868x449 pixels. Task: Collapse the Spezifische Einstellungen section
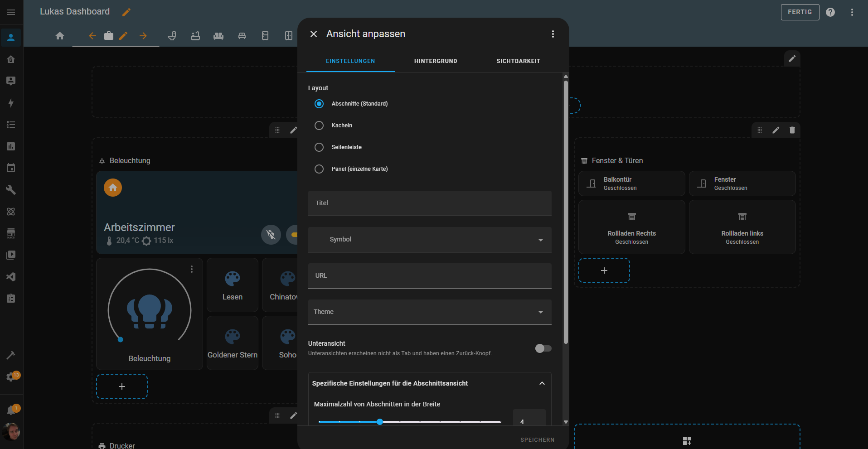(x=542, y=383)
